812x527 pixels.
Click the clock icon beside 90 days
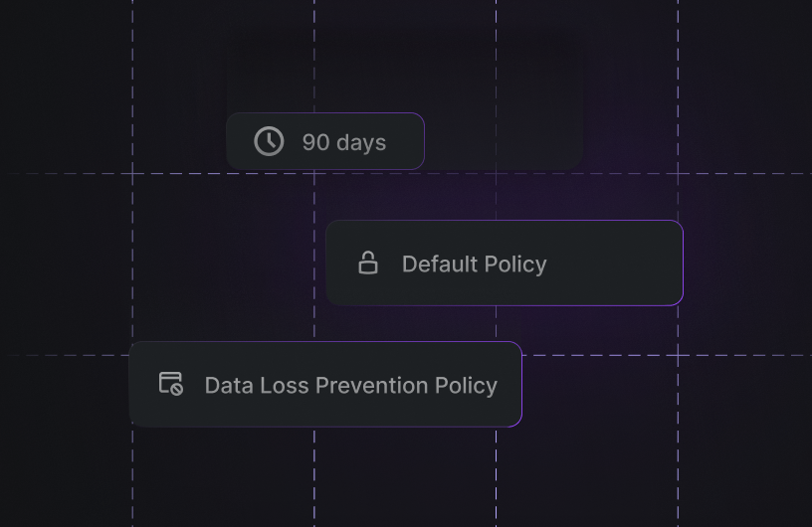coord(269,141)
